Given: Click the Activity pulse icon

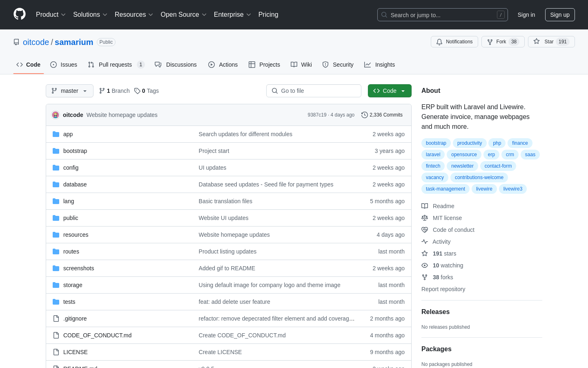Looking at the screenshot, I should tap(425, 242).
